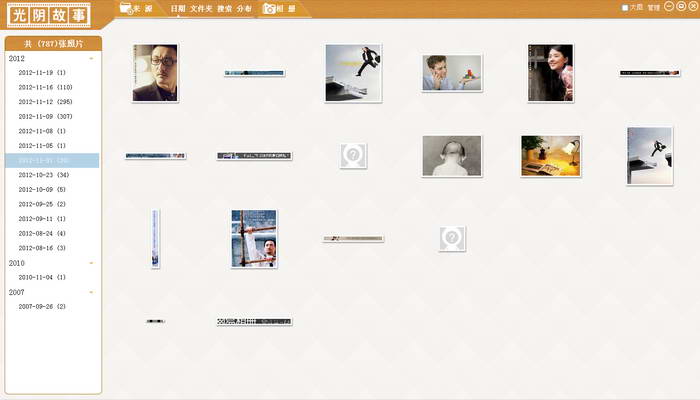The width and height of the screenshot is (700, 400).
Task: Open the 来源 source folder icon
Action: 126,8
